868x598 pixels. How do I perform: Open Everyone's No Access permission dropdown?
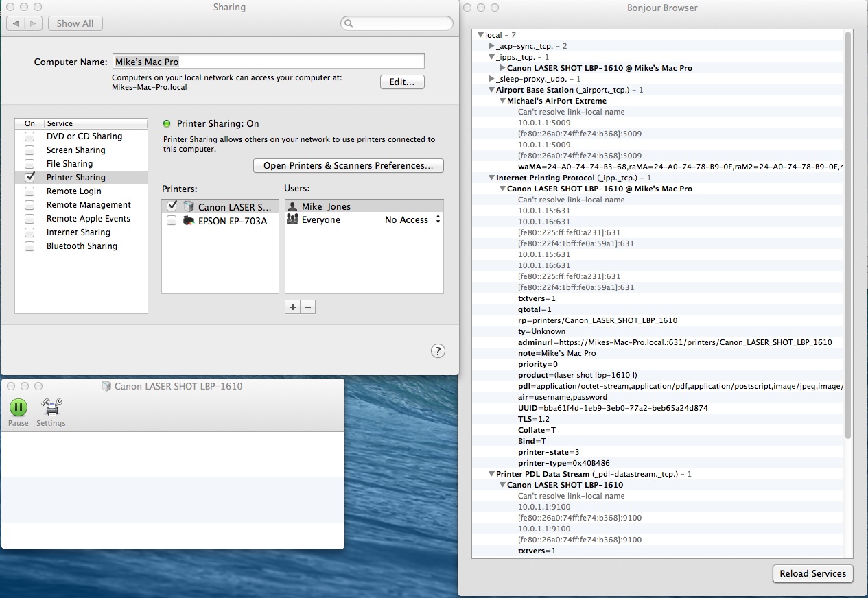[x=412, y=220]
